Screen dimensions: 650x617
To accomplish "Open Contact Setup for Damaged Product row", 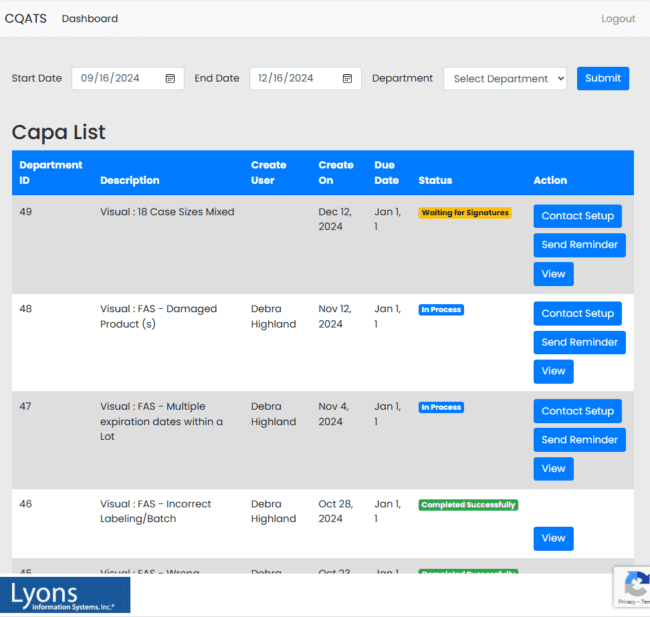I will [x=577, y=313].
